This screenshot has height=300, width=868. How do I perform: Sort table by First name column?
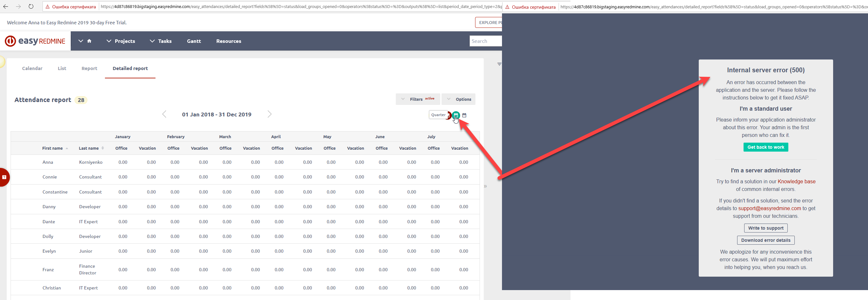click(x=52, y=148)
